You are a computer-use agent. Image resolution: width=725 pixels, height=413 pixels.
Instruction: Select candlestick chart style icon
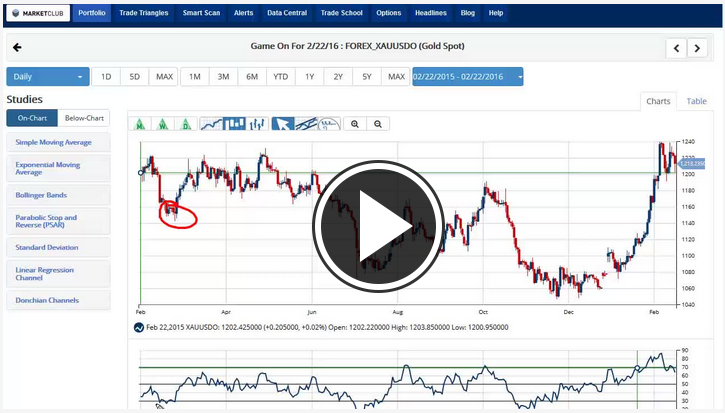point(235,124)
